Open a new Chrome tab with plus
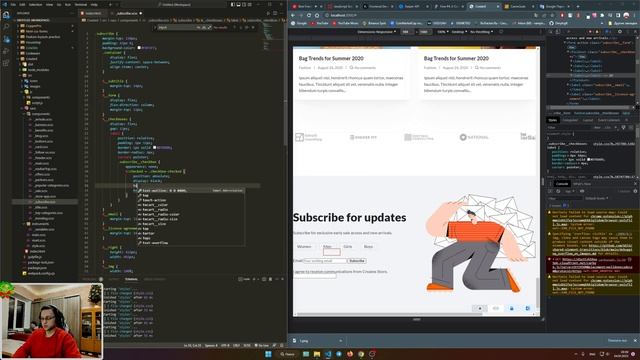The width and height of the screenshot is (640, 360). tap(578, 6)
